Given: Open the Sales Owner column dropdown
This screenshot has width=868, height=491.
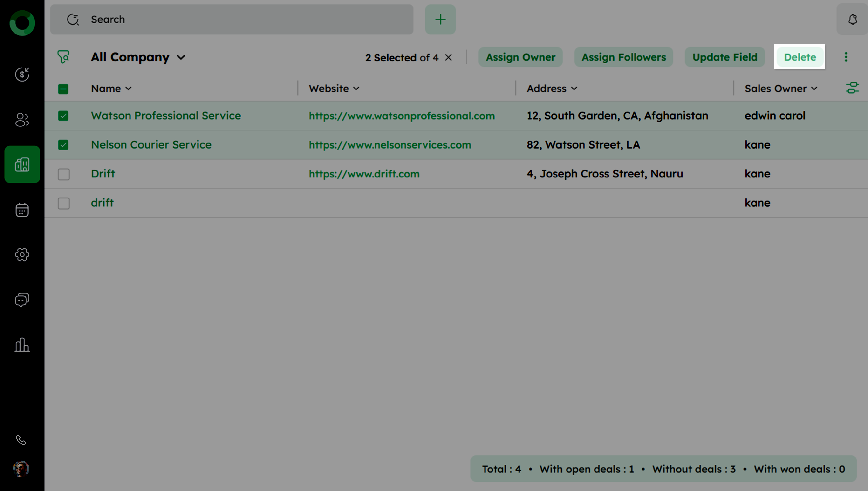Looking at the screenshot, I should pos(814,88).
